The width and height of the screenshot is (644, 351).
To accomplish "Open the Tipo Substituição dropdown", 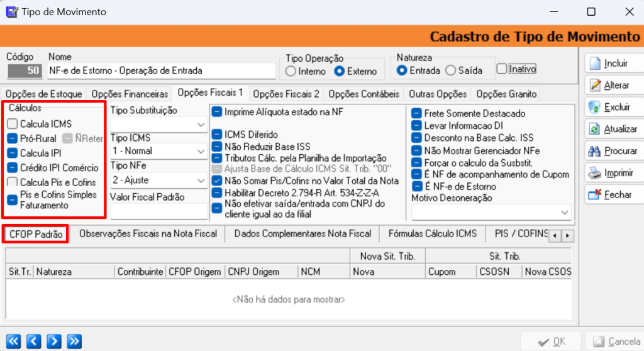I will point(201,125).
